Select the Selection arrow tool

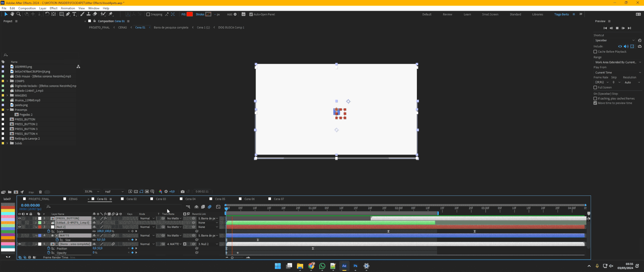click(6, 14)
